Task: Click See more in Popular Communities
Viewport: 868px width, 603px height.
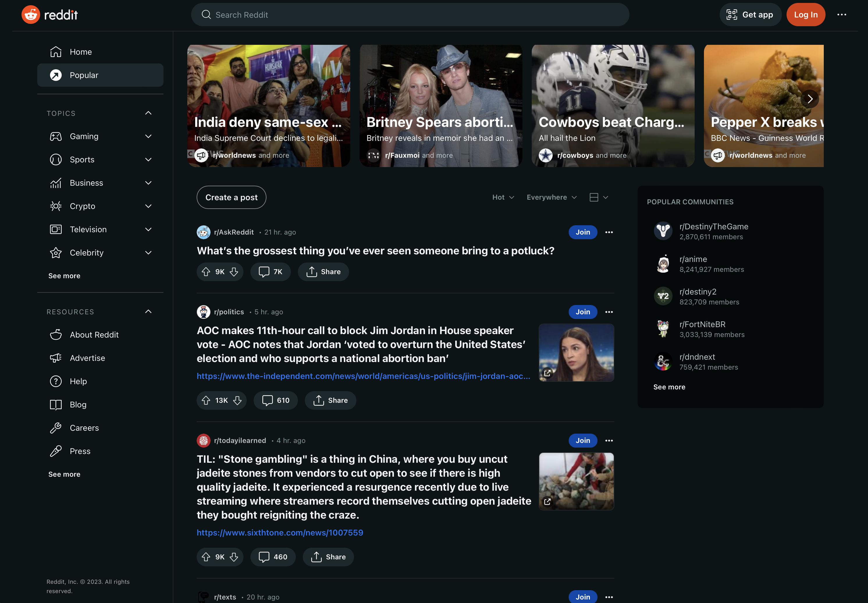Action: tap(669, 387)
